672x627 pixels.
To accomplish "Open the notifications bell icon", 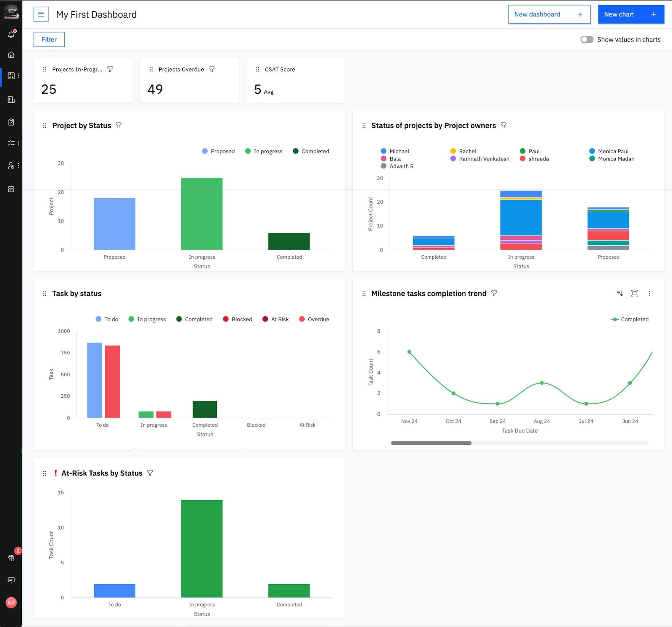I will [x=11, y=34].
